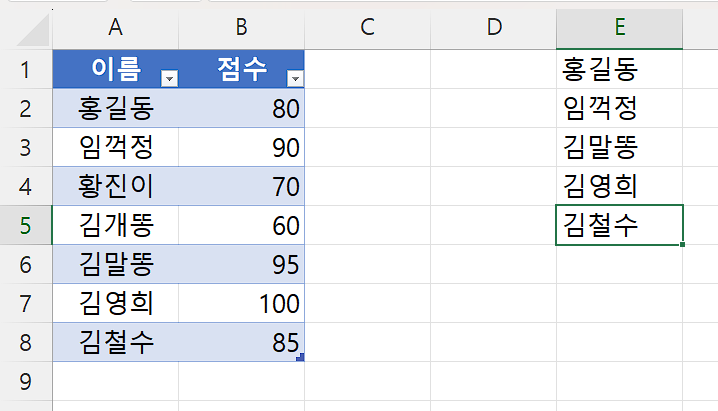The height and width of the screenshot is (411, 718).
Task: Click the fill handle of cell E5
Action: point(682,244)
